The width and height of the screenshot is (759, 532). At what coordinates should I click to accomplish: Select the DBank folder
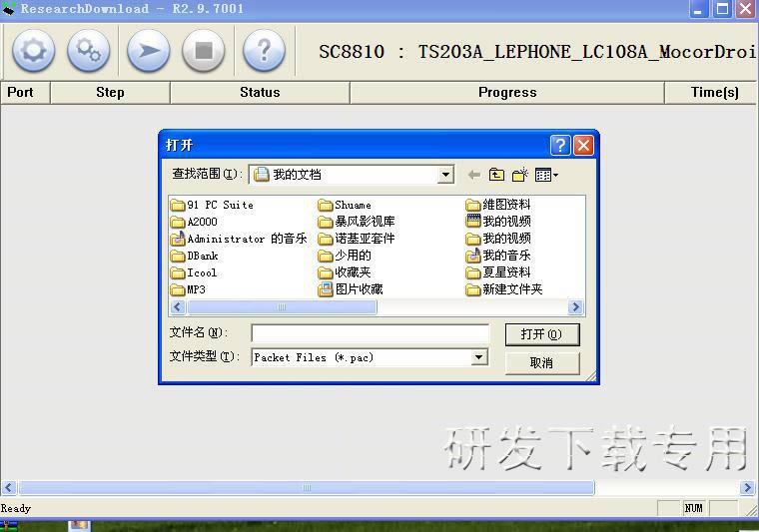tap(202, 256)
